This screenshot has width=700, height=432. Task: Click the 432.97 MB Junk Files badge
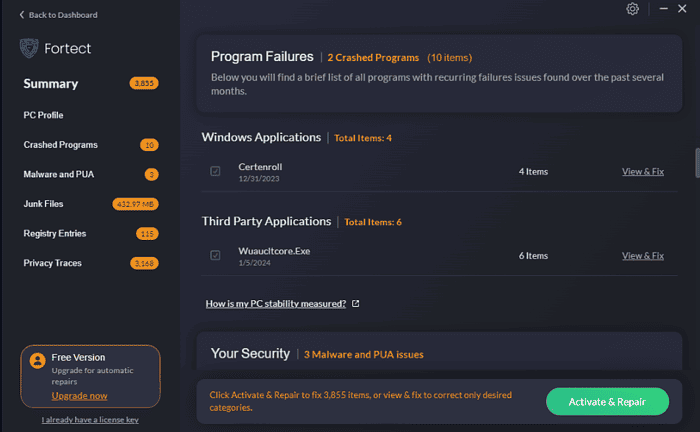pos(135,204)
